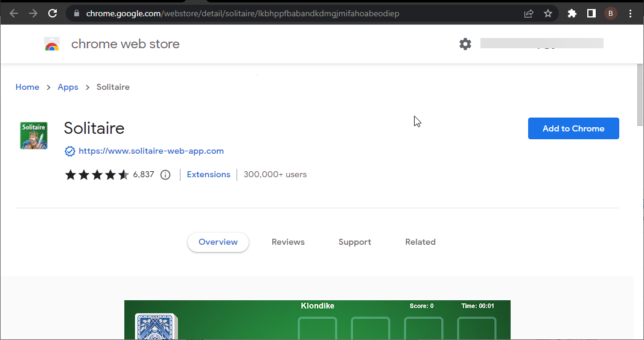Click the Solitaire heading title
This screenshot has width=644, height=340.
point(94,128)
